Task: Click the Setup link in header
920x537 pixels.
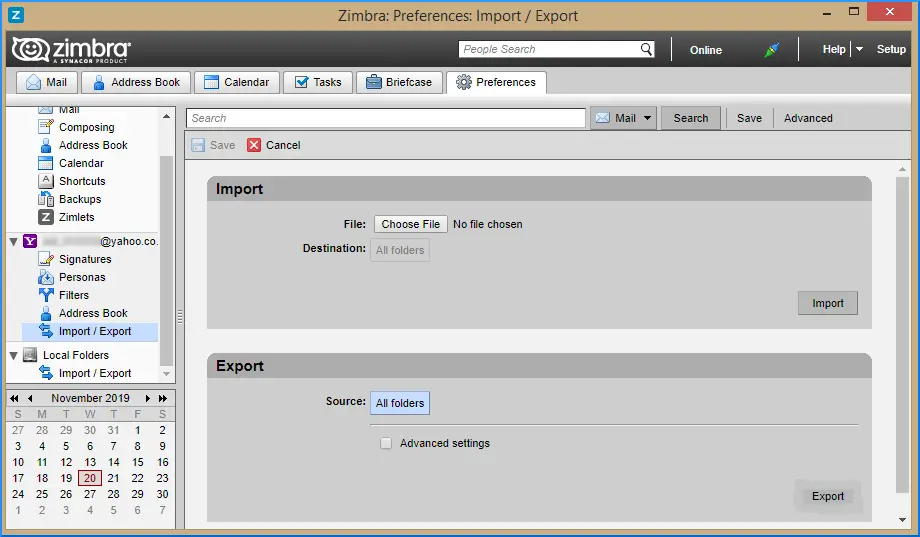Action: [891, 49]
